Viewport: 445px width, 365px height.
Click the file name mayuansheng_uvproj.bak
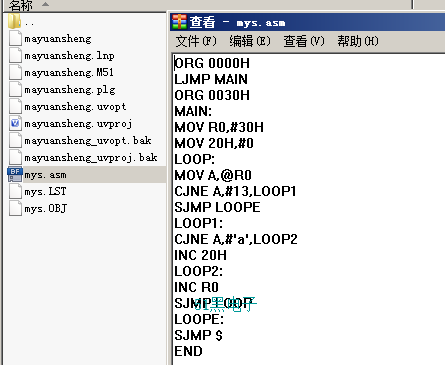pyautogui.click(x=91, y=158)
